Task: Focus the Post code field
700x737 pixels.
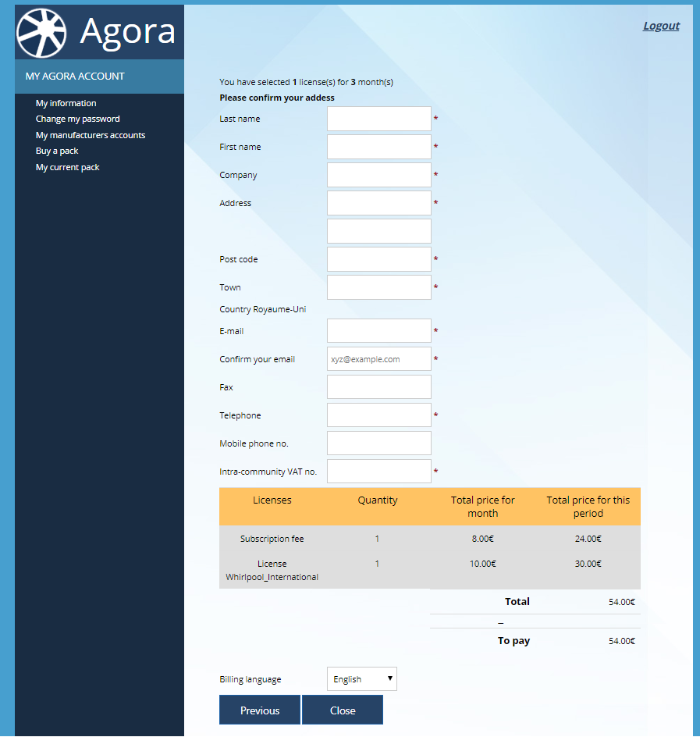Action: 379,259
